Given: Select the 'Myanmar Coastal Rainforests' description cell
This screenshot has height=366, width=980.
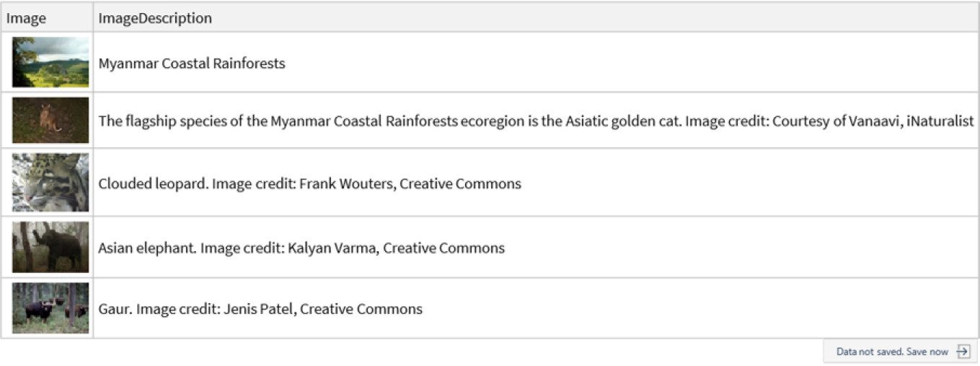Looking at the screenshot, I should pyautogui.click(x=536, y=63).
